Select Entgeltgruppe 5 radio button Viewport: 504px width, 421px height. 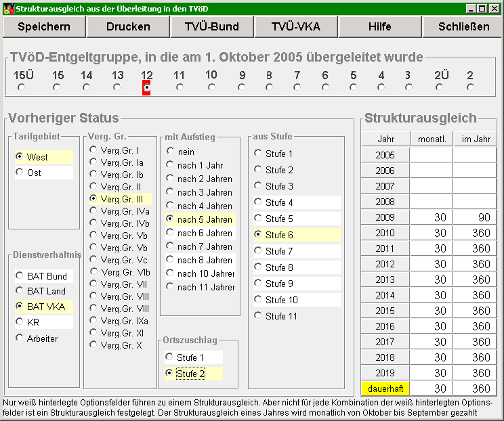[x=353, y=87]
